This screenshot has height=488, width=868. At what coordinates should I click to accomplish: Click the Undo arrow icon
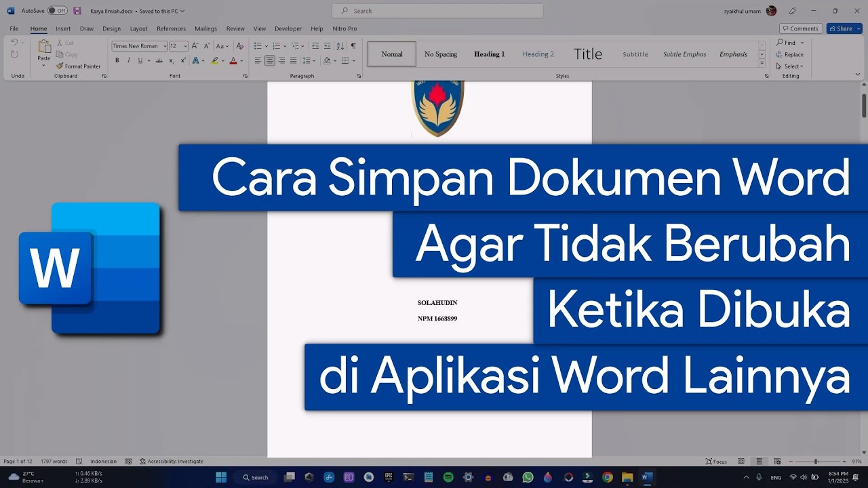tap(14, 43)
